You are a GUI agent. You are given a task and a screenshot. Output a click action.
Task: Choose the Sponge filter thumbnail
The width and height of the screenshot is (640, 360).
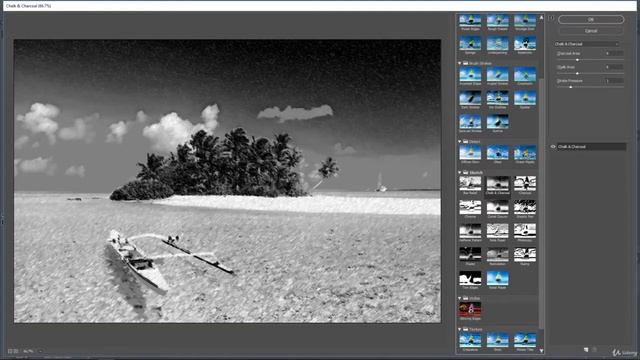[x=470, y=43]
